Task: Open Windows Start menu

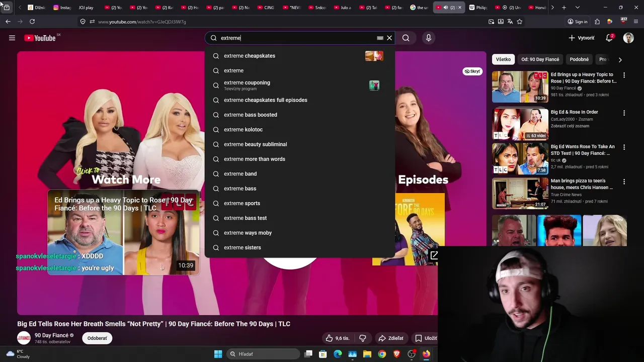Action: tap(218, 354)
